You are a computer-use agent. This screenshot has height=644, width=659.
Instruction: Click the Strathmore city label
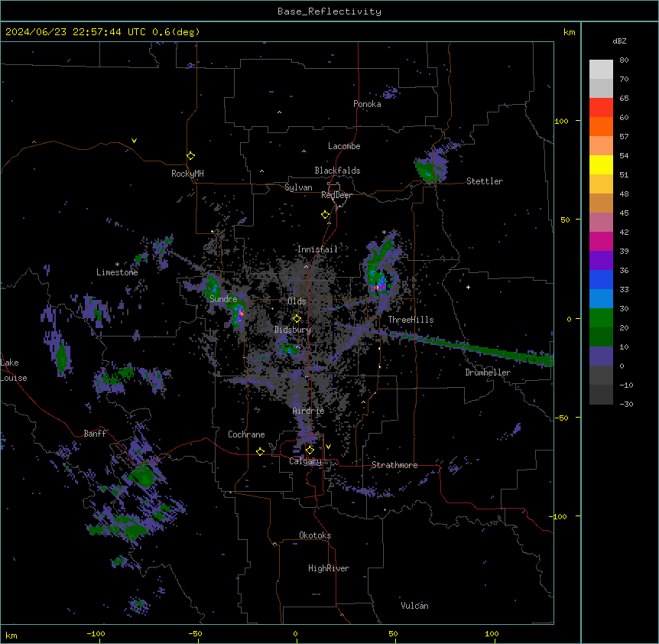[x=394, y=465]
